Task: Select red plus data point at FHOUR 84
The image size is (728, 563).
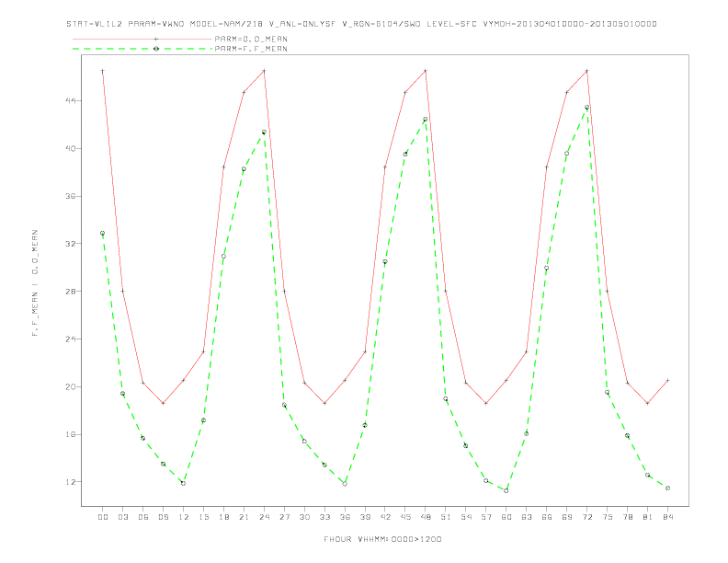Action: click(667, 381)
